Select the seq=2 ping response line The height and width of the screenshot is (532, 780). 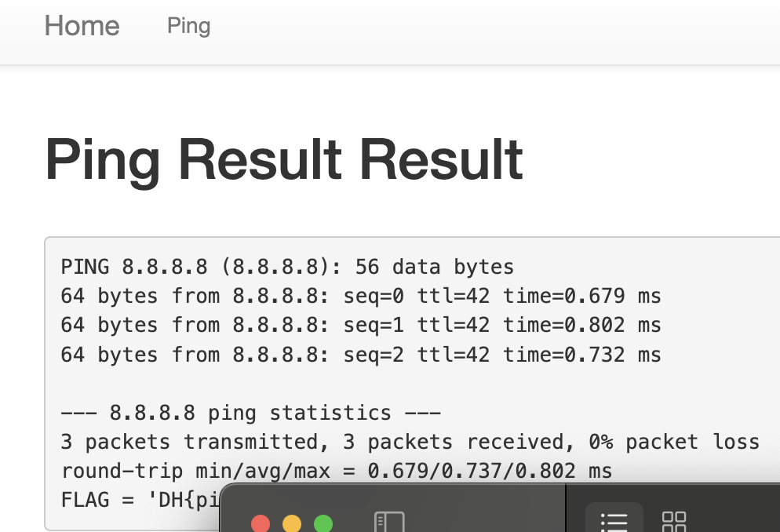click(x=361, y=355)
